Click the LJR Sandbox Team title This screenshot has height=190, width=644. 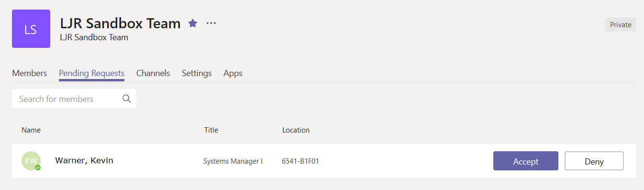pos(121,23)
